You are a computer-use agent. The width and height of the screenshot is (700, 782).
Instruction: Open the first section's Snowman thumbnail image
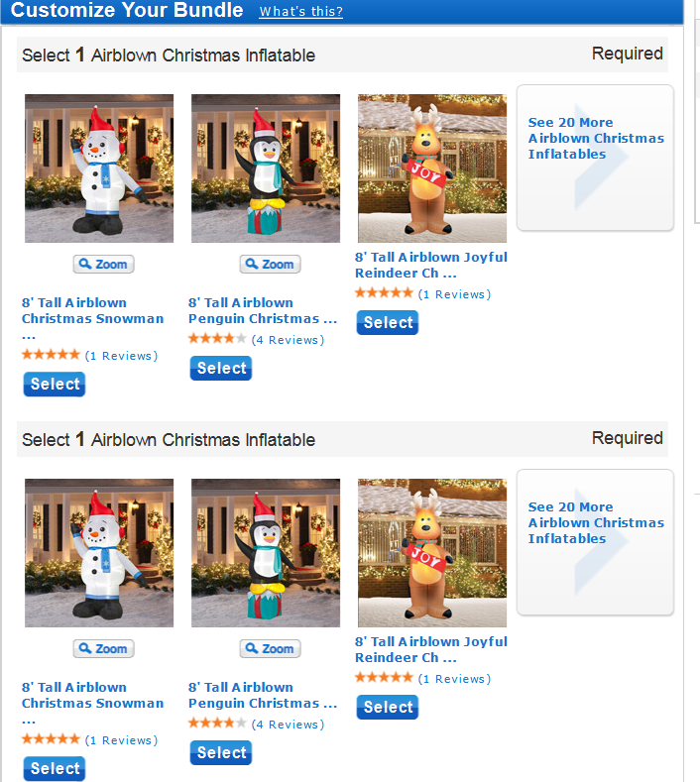tap(99, 168)
